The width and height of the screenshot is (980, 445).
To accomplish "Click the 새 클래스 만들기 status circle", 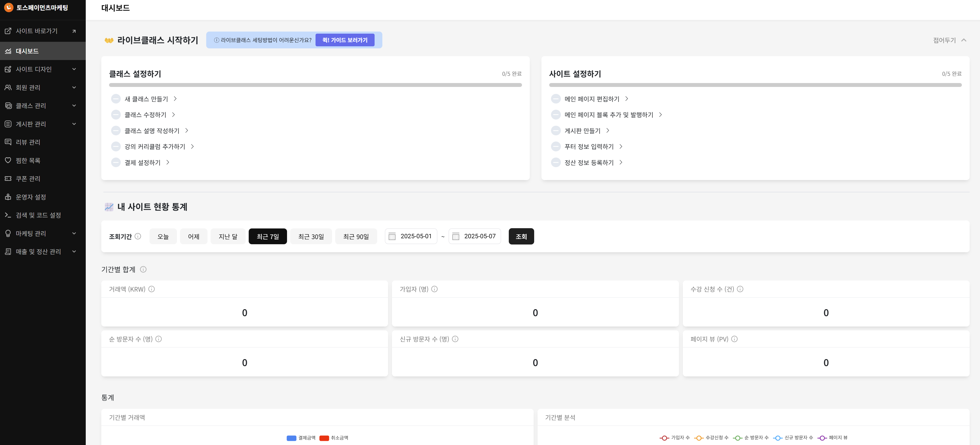I will 116,99.
